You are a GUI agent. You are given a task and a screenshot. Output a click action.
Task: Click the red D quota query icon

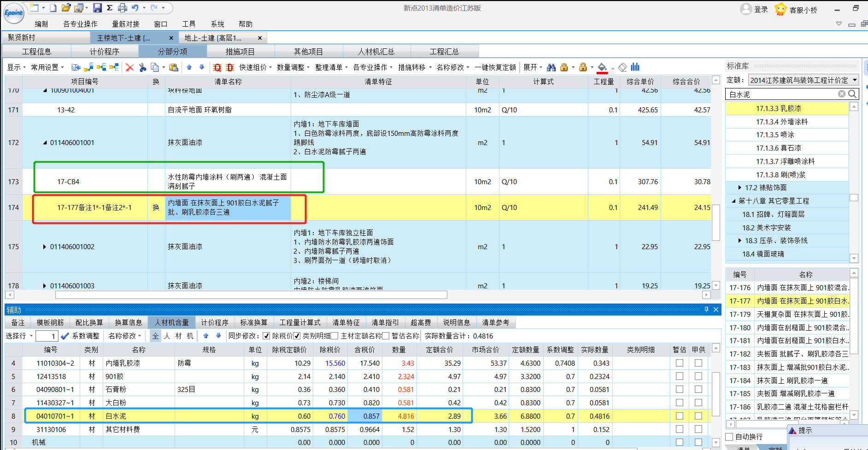230,67
